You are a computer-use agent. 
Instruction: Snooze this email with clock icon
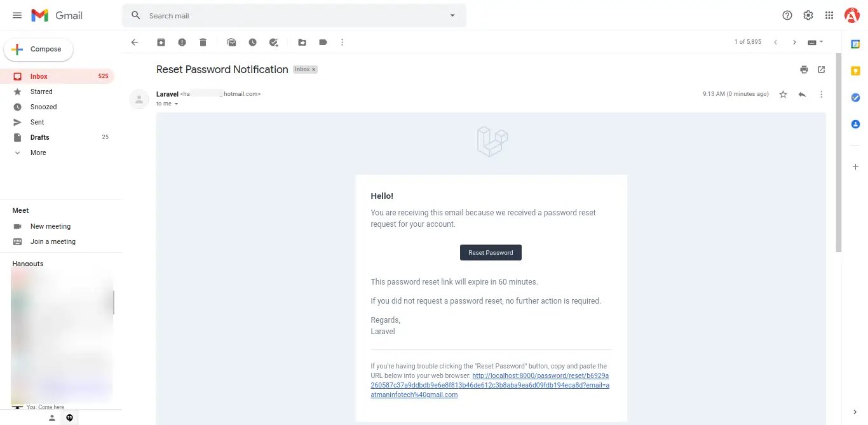click(x=252, y=43)
